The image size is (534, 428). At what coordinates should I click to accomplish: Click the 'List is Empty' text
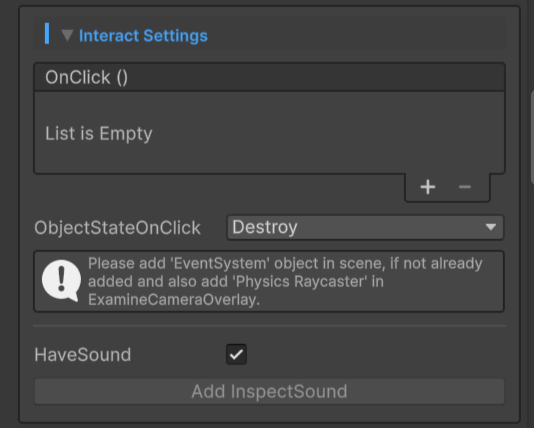point(99,133)
